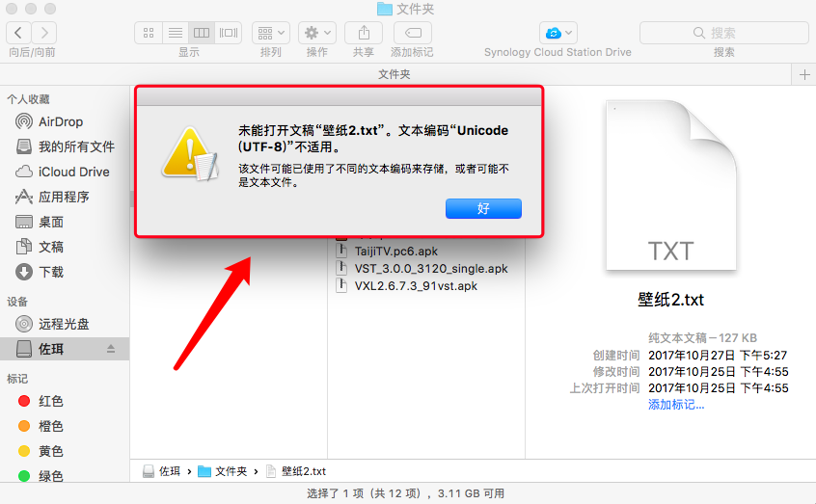Click the 好 button in the alert
Viewport: 816px width, 504px height.
coord(483,208)
